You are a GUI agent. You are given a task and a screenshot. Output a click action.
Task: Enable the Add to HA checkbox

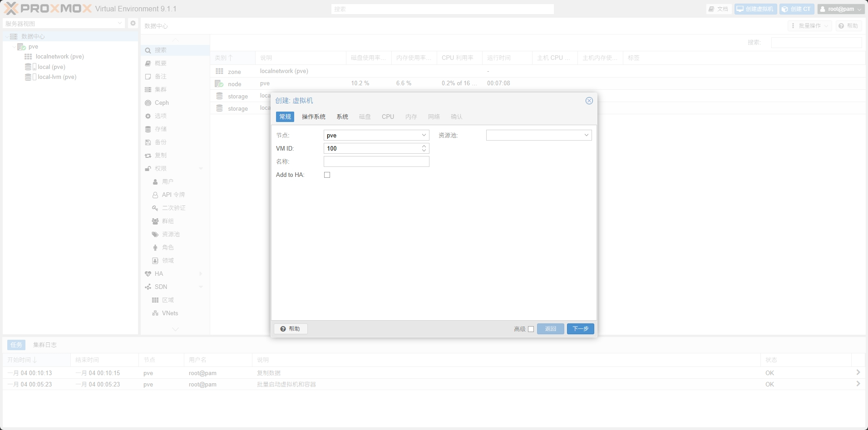[327, 175]
